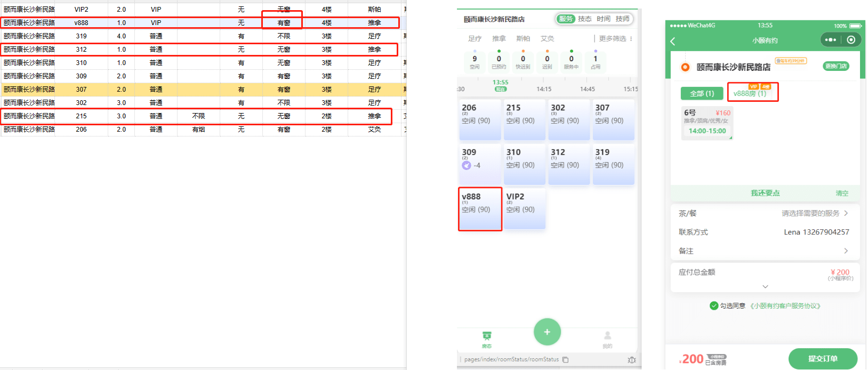The width and height of the screenshot is (868, 370).
Task: Click the 215 room number cell
Action: [81, 116]
